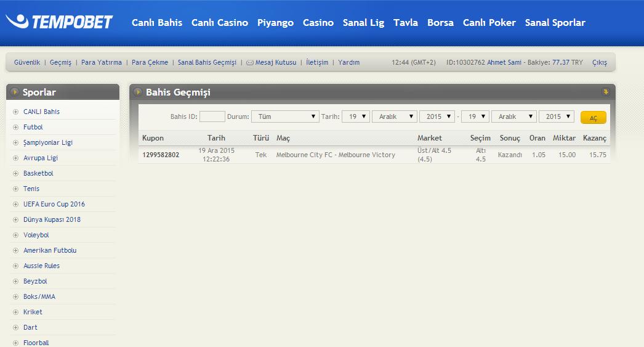
Task: Click the yellow collapse icon on Bahis Geçmişi panel
Action: click(605, 92)
